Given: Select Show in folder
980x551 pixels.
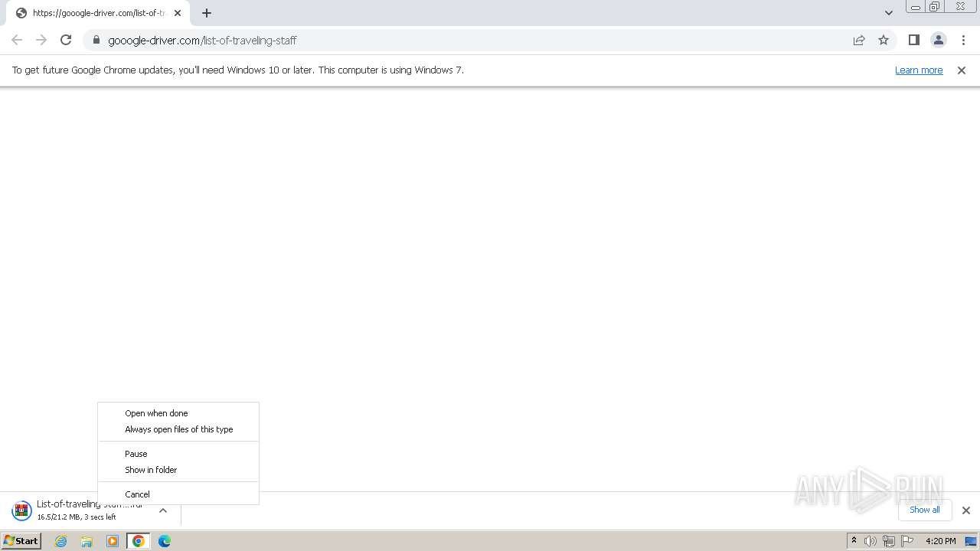Looking at the screenshot, I should click(178, 470).
